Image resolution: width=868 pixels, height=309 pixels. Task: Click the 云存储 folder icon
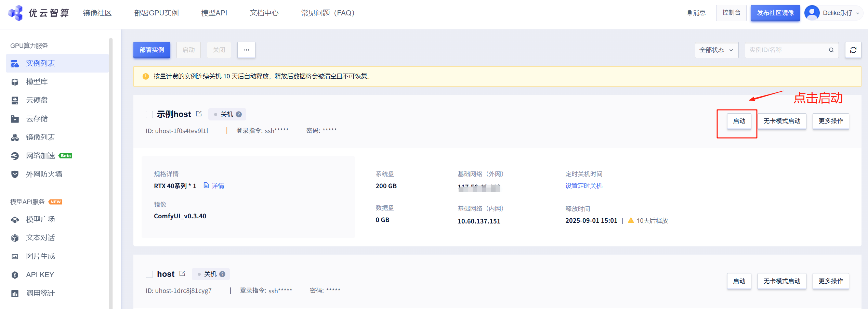pyautogui.click(x=15, y=119)
